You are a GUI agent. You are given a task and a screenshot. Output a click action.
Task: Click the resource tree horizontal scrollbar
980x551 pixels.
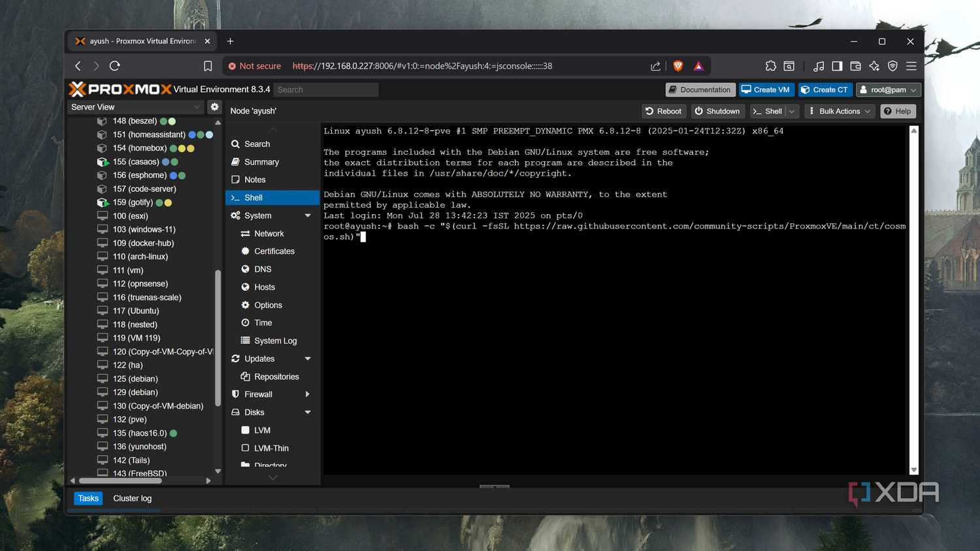(x=120, y=480)
